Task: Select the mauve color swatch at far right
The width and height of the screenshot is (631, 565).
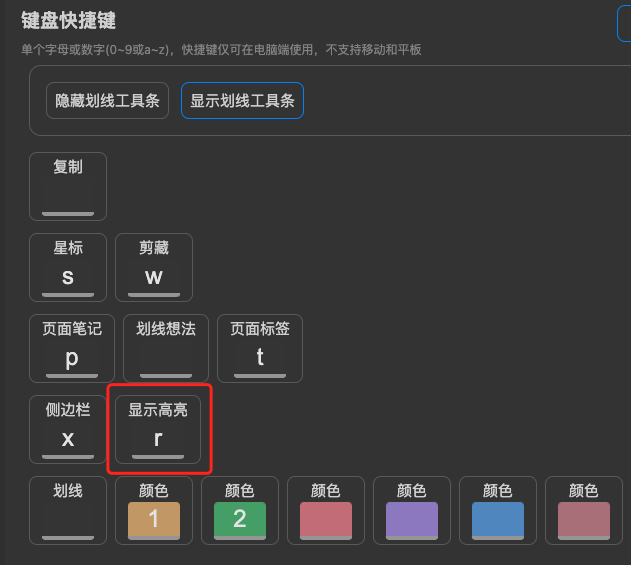Action: click(584, 519)
